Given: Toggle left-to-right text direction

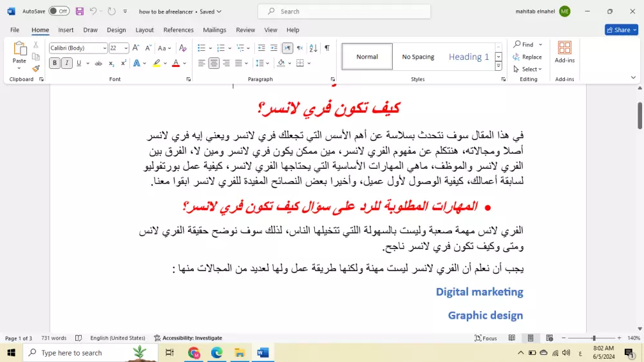Looking at the screenshot, I should tap(287, 48).
